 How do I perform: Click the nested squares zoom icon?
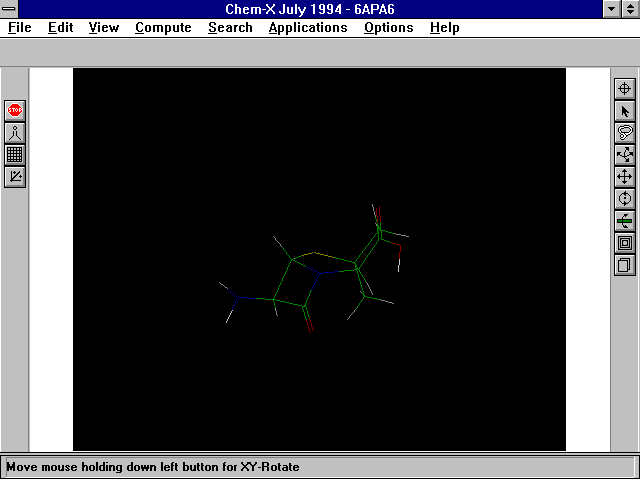click(x=625, y=243)
